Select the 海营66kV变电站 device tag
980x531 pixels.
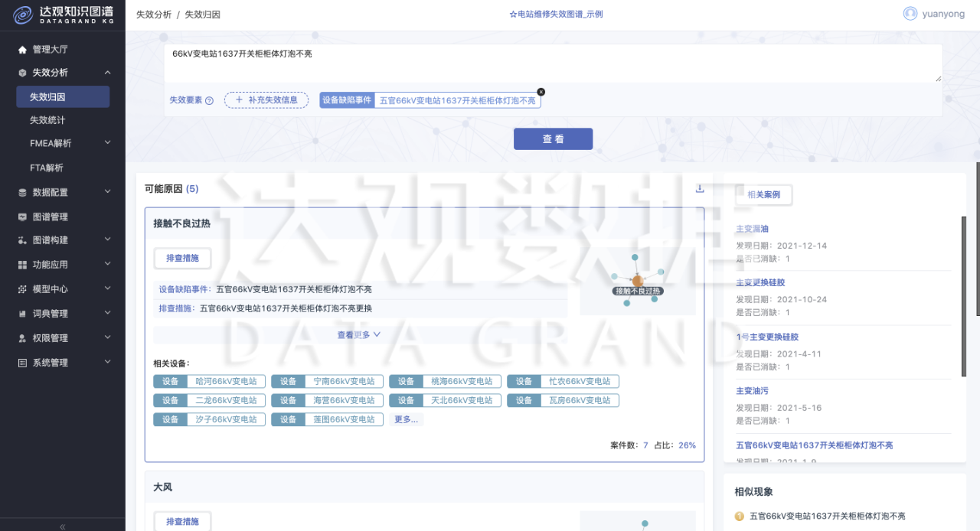pos(328,400)
